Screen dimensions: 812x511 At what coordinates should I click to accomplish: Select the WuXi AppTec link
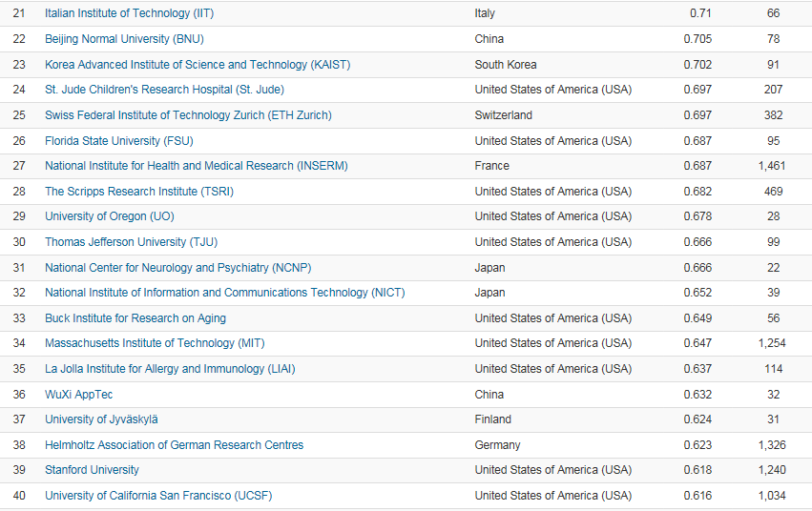tap(79, 395)
